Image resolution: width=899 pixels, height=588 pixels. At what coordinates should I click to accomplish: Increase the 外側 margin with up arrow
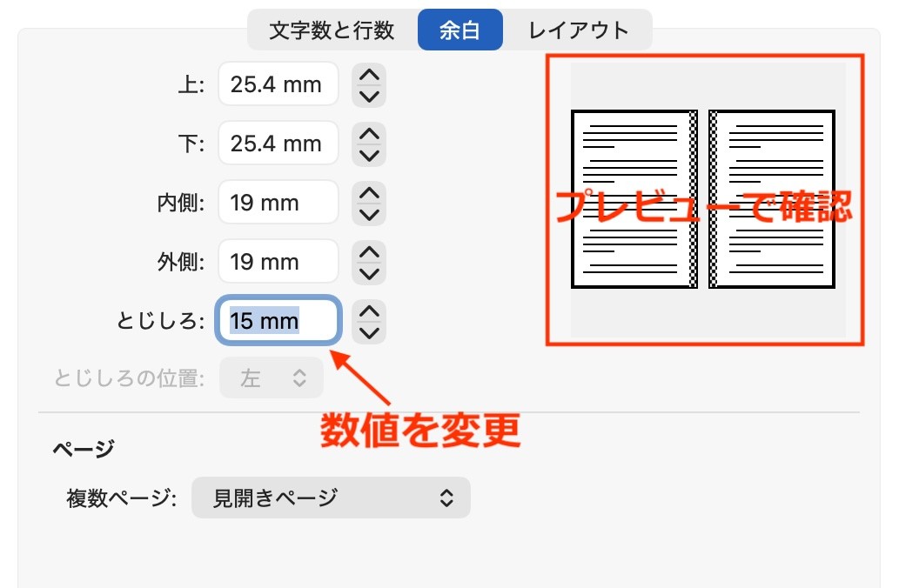369,251
